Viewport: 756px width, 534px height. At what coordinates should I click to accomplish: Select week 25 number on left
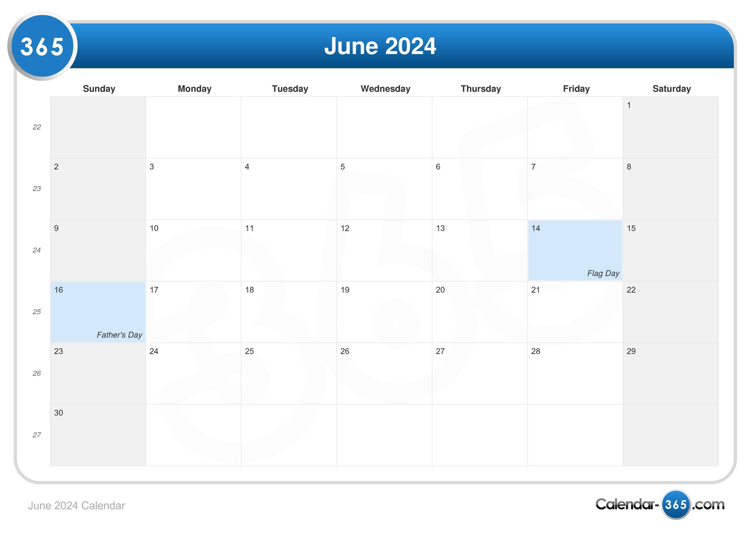pos(36,313)
